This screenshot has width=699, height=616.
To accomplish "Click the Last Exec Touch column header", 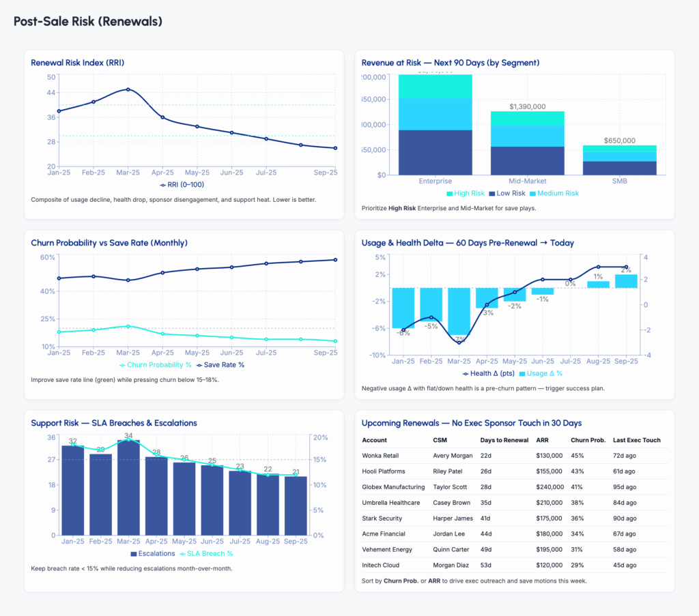I will click(x=636, y=440).
